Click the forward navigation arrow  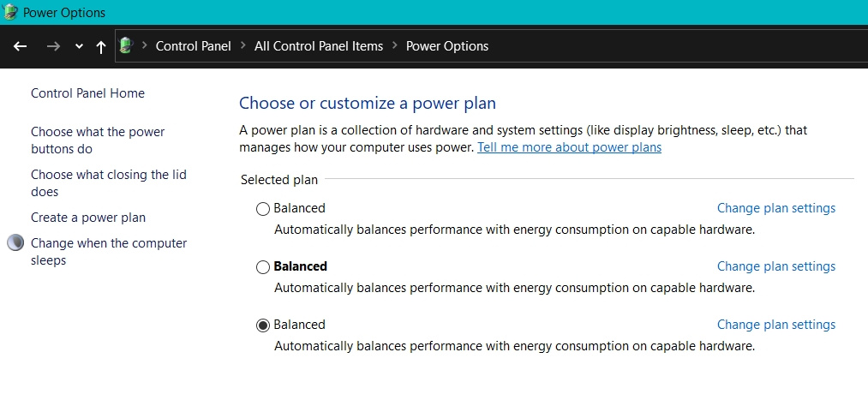53,46
